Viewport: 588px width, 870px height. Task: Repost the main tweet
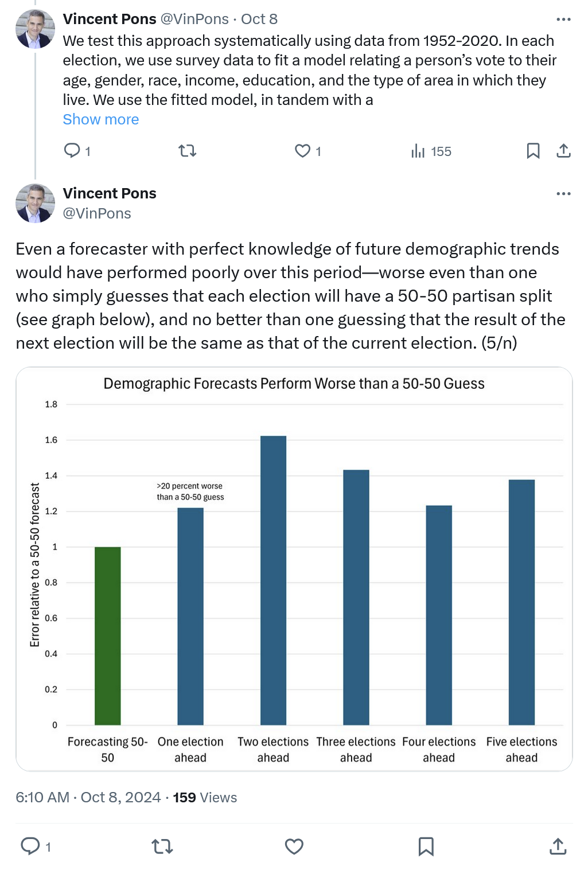coord(162,846)
